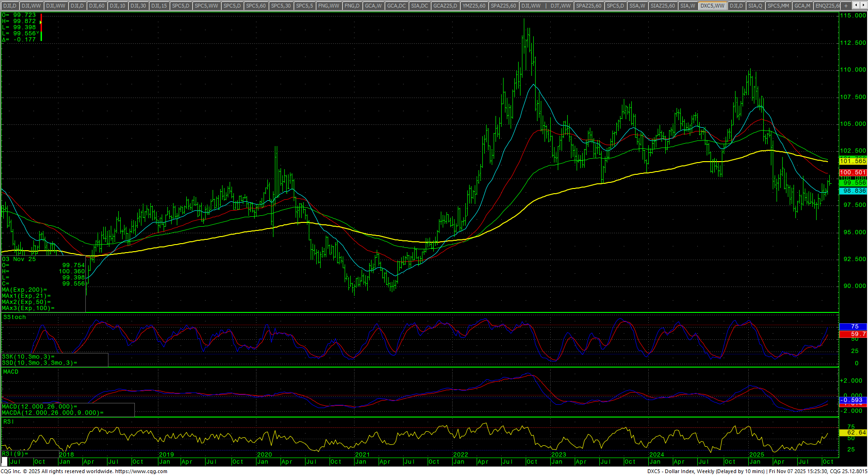Click the yellow 101.565 price marker
Screen dimensions: 868x475
tap(853, 161)
